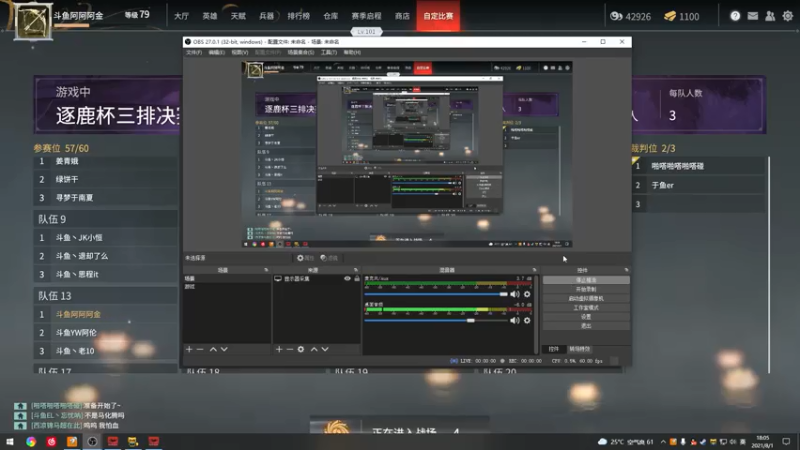Open OBS Studio from the Windows taskbar
800x450 pixels.
(92, 442)
